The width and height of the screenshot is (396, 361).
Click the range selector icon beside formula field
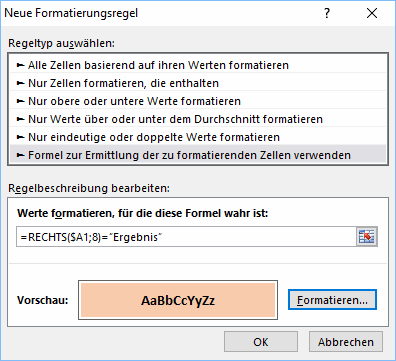[367, 237]
